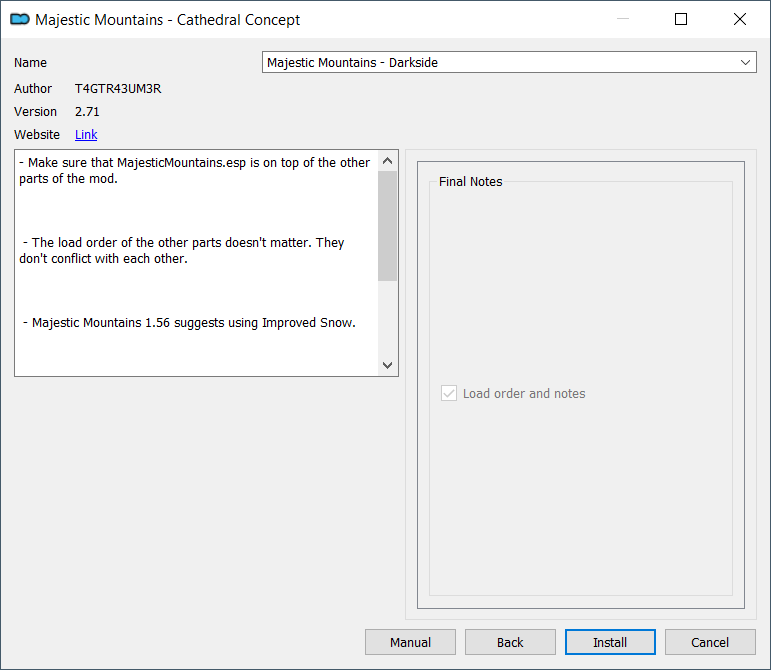Open the Website Link
The width and height of the screenshot is (771, 670).
tap(86, 135)
